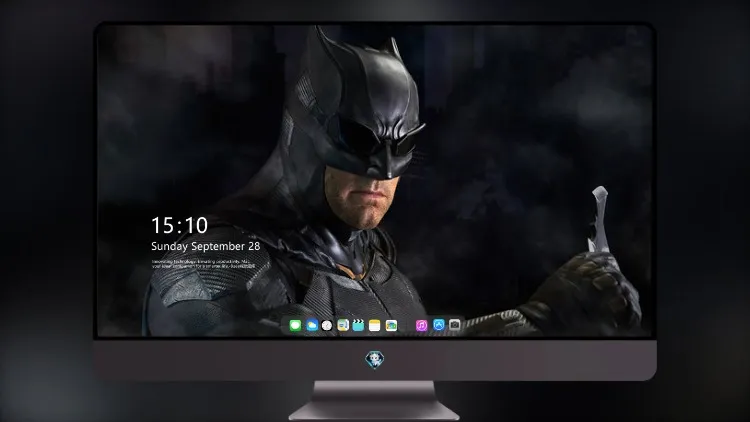Screen dimensions: 750x422
Task: Open the Clock app in dock
Action: pos(327,326)
